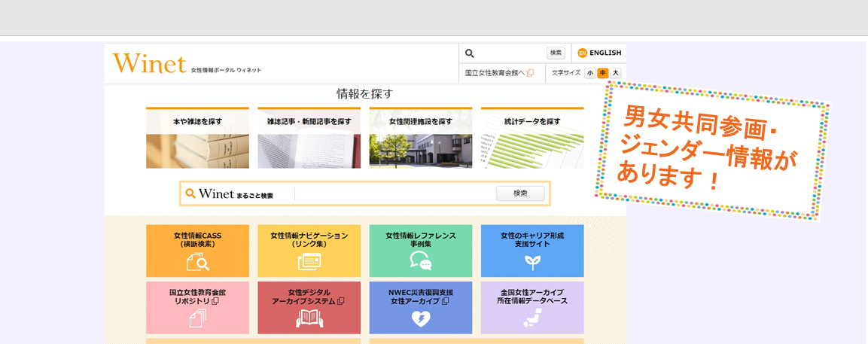The image size is (868, 344).
Task: Open 本や雑誌を探す category
Action: click(x=198, y=138)
